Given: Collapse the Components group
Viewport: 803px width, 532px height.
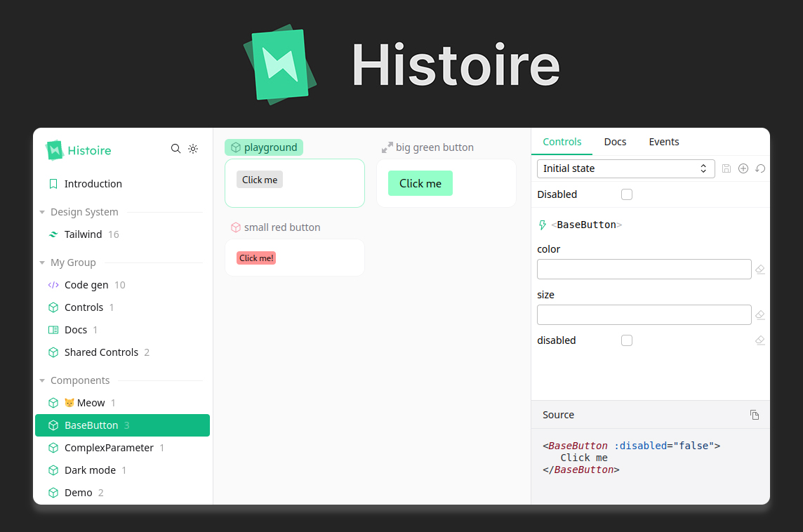Looking at the screenshot, I should tap(42, 380).
